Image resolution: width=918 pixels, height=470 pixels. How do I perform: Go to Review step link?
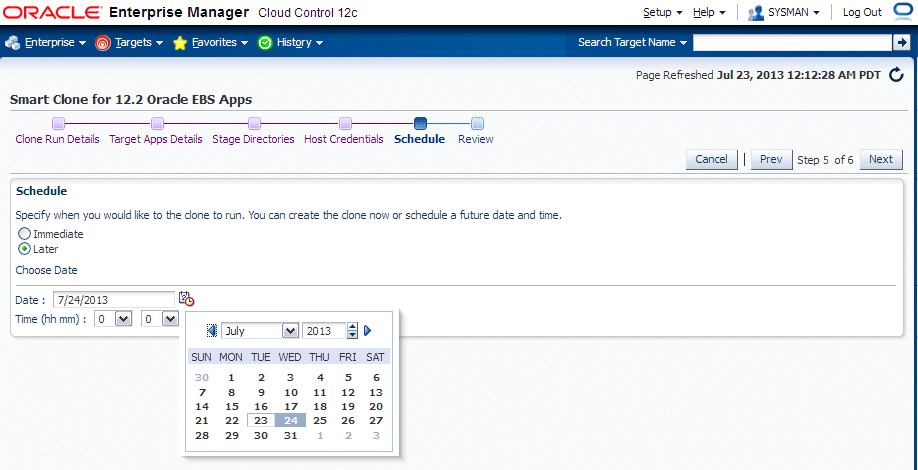click(x=475, y=139)
